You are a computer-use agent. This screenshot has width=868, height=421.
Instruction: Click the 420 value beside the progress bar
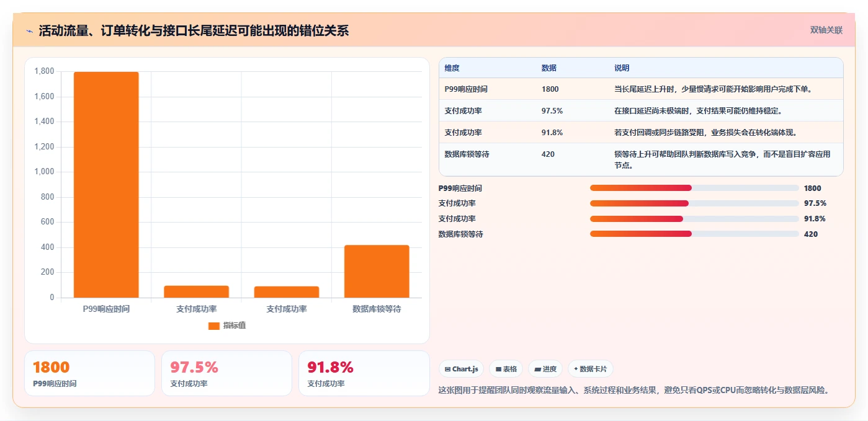pos(810,234)
